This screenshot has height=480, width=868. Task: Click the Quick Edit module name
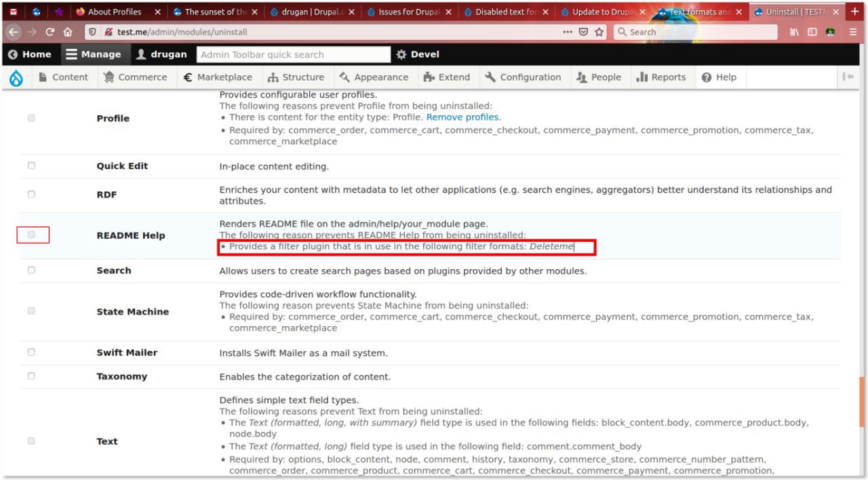[x=122, y=166]
